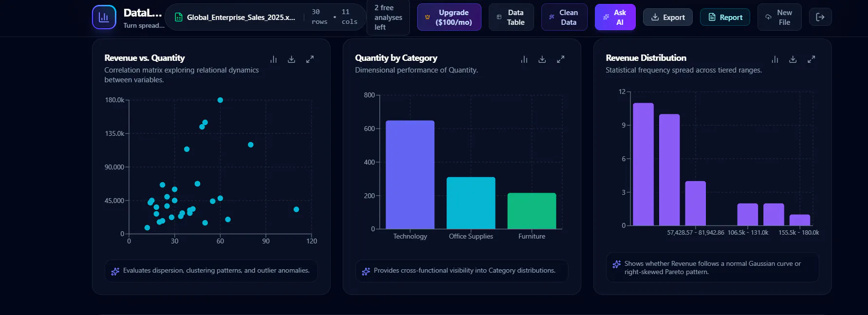
Task: Download the Revenue Distribution chart
Action: 793,59
